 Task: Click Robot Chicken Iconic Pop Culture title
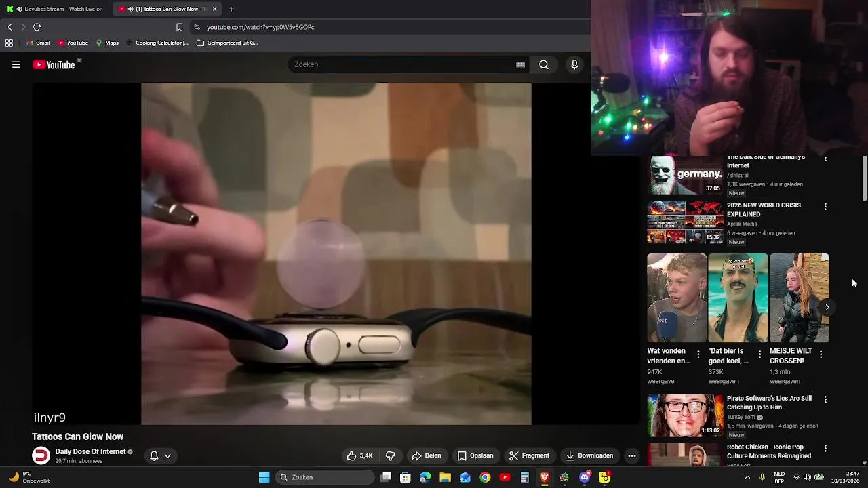click(x=769, y=451)
